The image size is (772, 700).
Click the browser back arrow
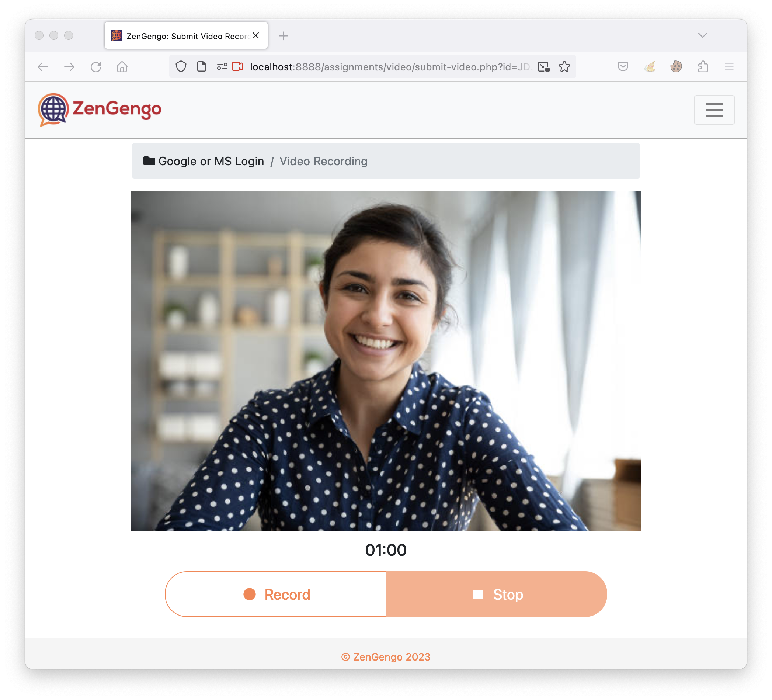click(x=43, y=67)
